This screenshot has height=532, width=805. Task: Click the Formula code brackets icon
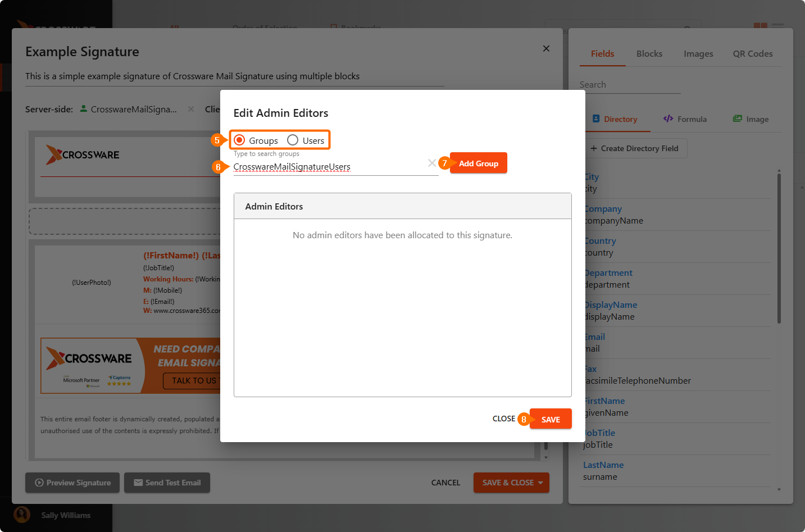click(668, 119)
